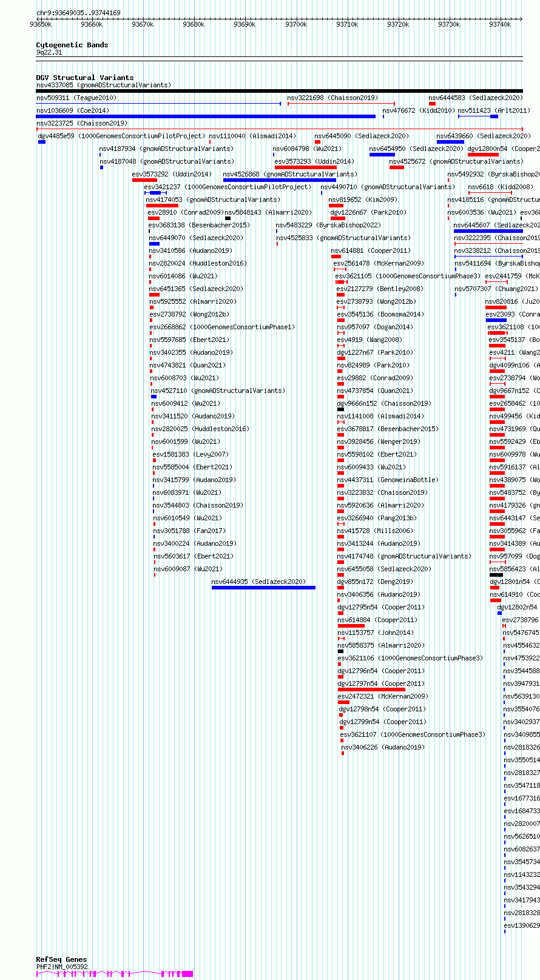This screenshot has height=980, width=540.
Task: Click the 93700k ruler tick label
Action: coord(296,24)
